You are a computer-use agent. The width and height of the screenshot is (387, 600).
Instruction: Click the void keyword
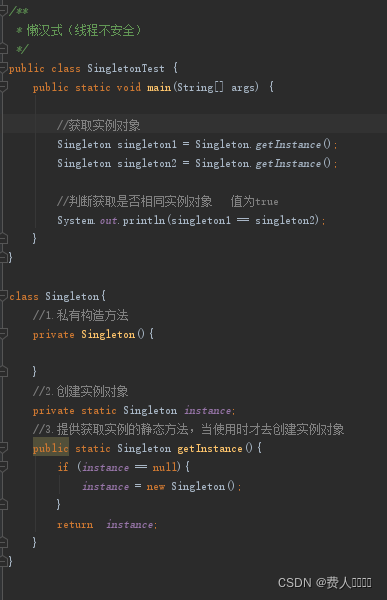129,88
